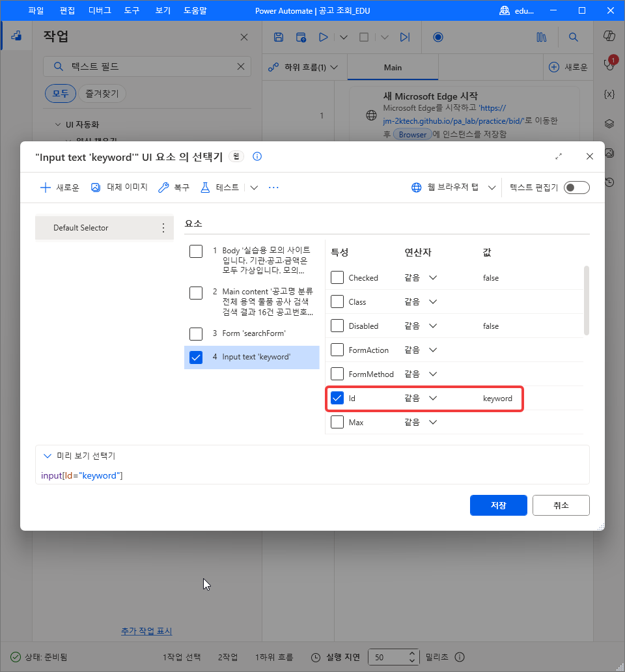Open the UI elements layers icon

coord(609,124)
